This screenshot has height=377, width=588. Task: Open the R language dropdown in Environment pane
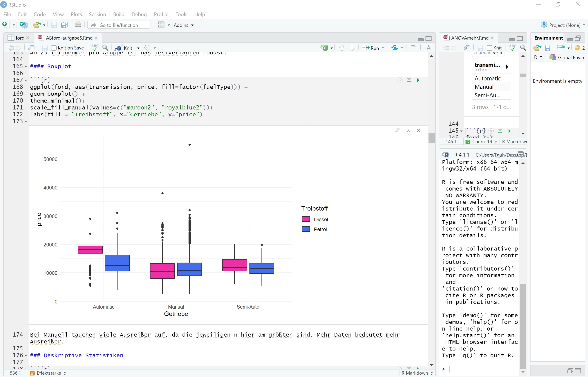538,57
